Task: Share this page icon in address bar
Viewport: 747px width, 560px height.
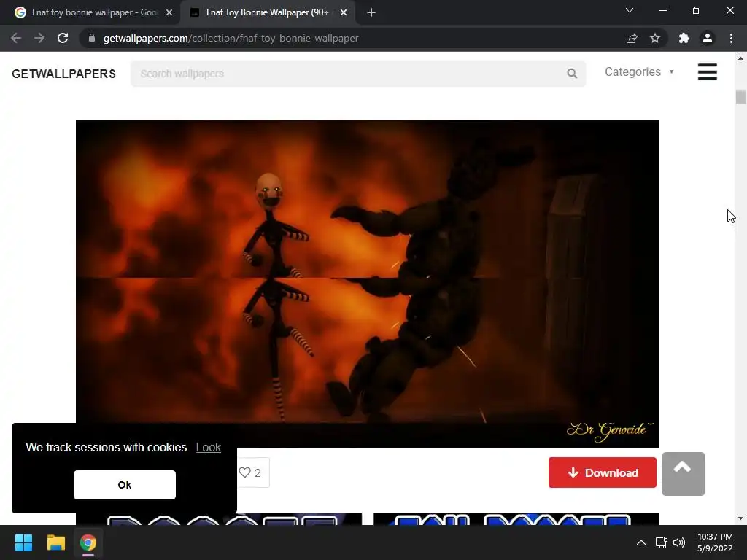Action: coord(632,38)
